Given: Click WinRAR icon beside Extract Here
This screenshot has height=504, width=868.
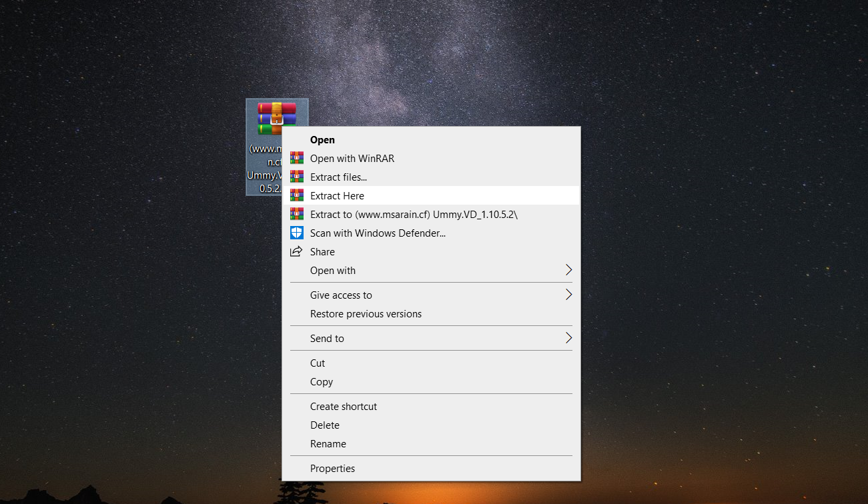Looking at the screenshot, I should tap(297, 195).
